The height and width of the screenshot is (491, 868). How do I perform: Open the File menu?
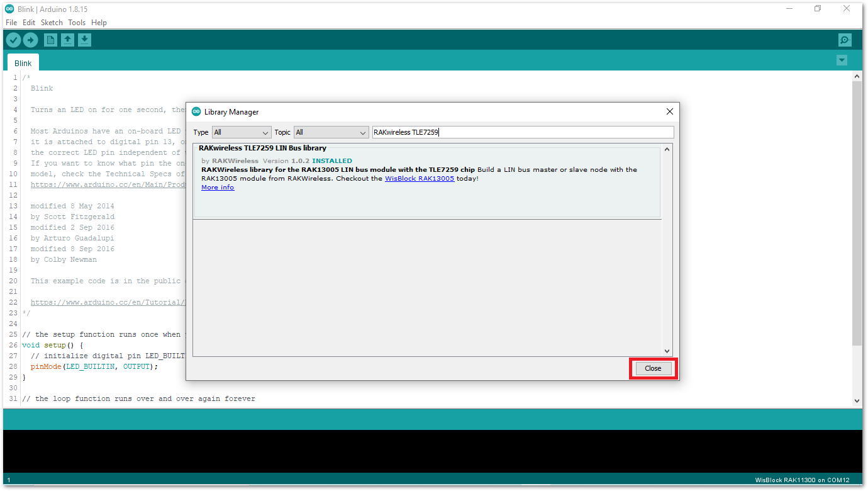11,23
